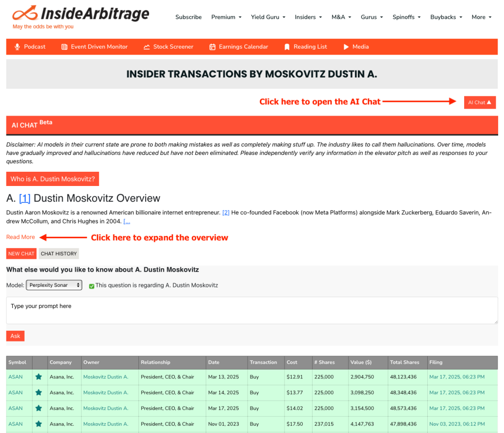This screenshot has width=504, height=433.
Task: Switch to the Chat History tab
Action: (x=59, y=253)
